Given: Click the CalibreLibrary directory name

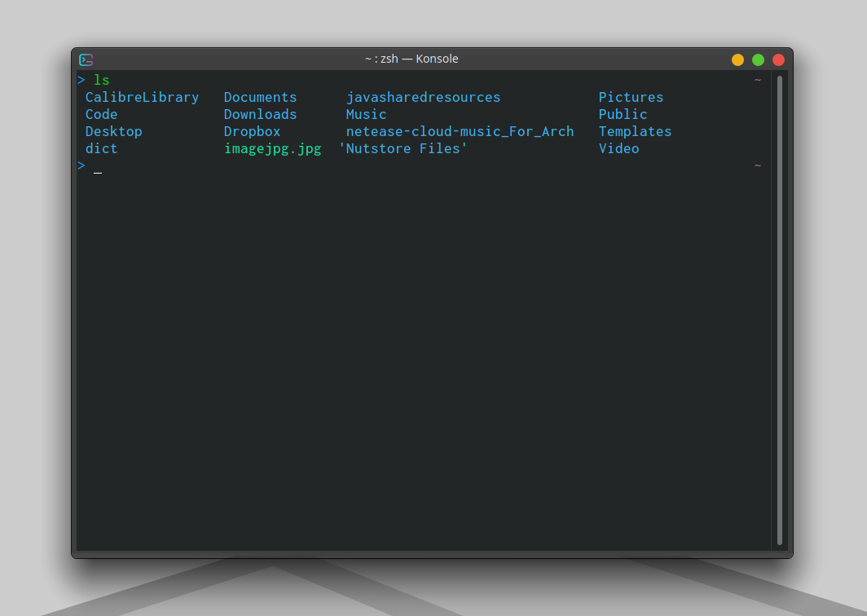Looking at the screenshot, I should (x=142, y=97).
